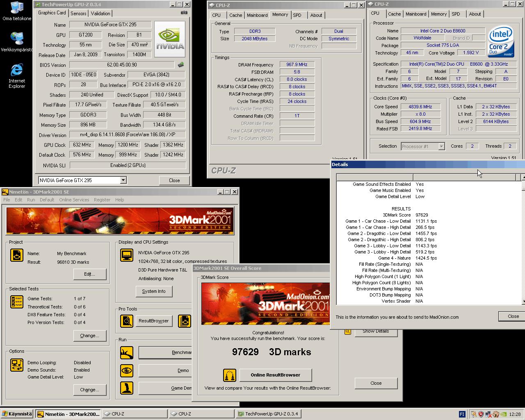525x420 pixels.
Task: Open the GPU selection dropdown in GPU-Z
Action: (123, 180)
